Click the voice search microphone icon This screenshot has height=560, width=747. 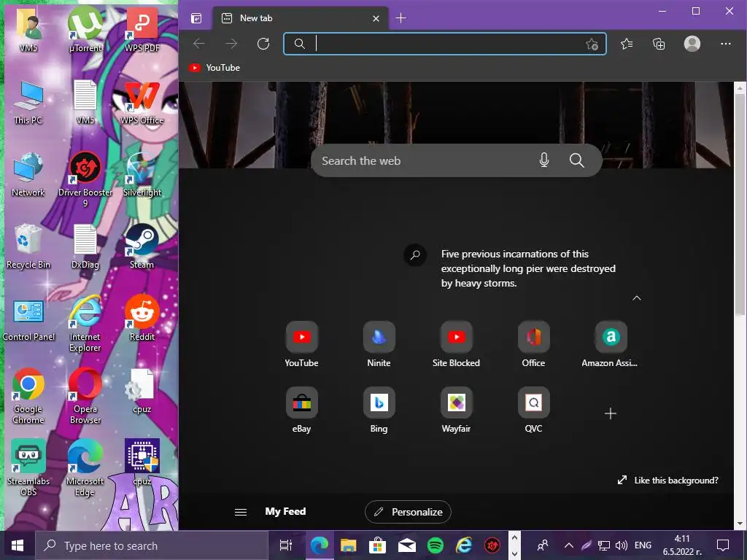coord(544,160)
